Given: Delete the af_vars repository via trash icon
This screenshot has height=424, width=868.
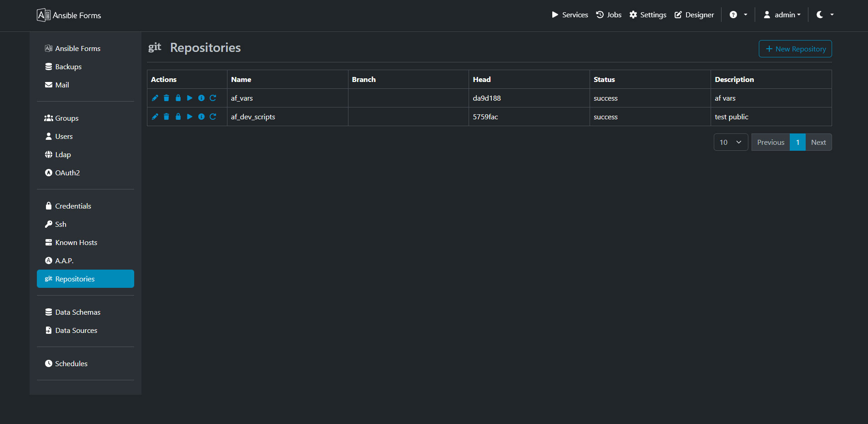Looking at the screenshot, I should 167,98.
